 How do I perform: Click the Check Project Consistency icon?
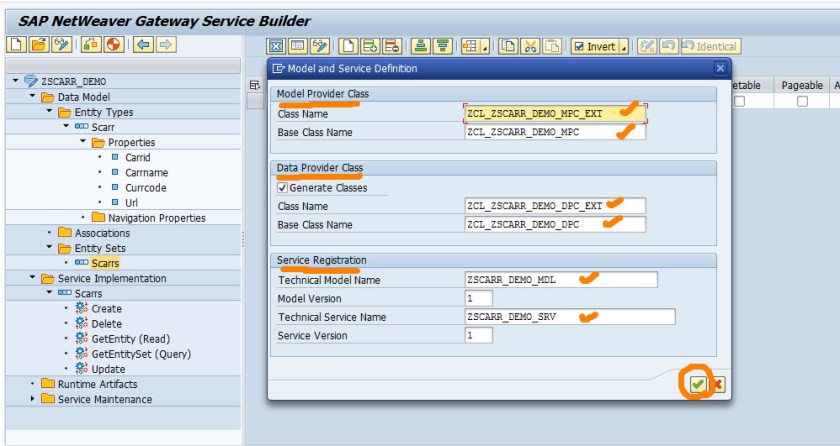92,44
